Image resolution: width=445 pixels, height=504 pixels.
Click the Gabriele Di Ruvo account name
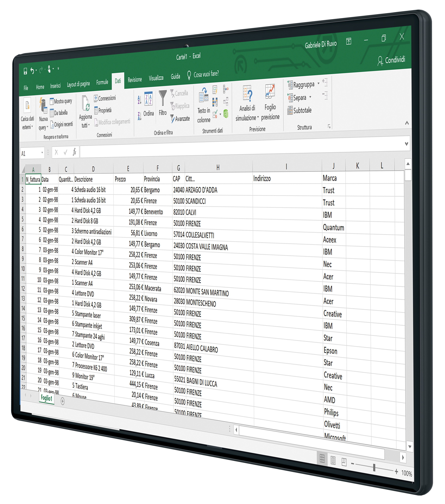(321, 44)
